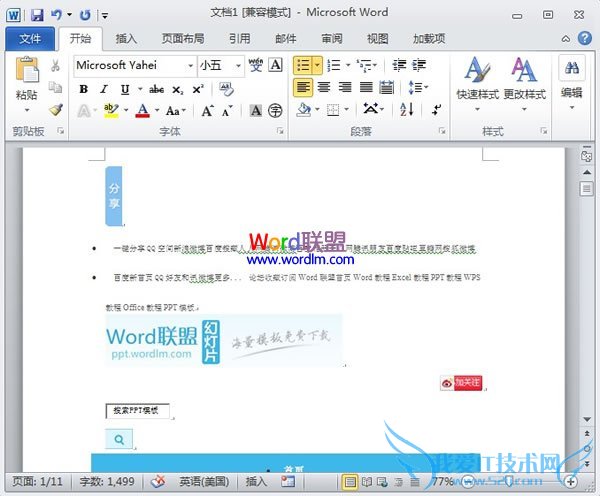The height and width of the screenshot is (496, 600).
Task: Click the 粘贴 paste clipboard icon
Action: tap(27, 70)
